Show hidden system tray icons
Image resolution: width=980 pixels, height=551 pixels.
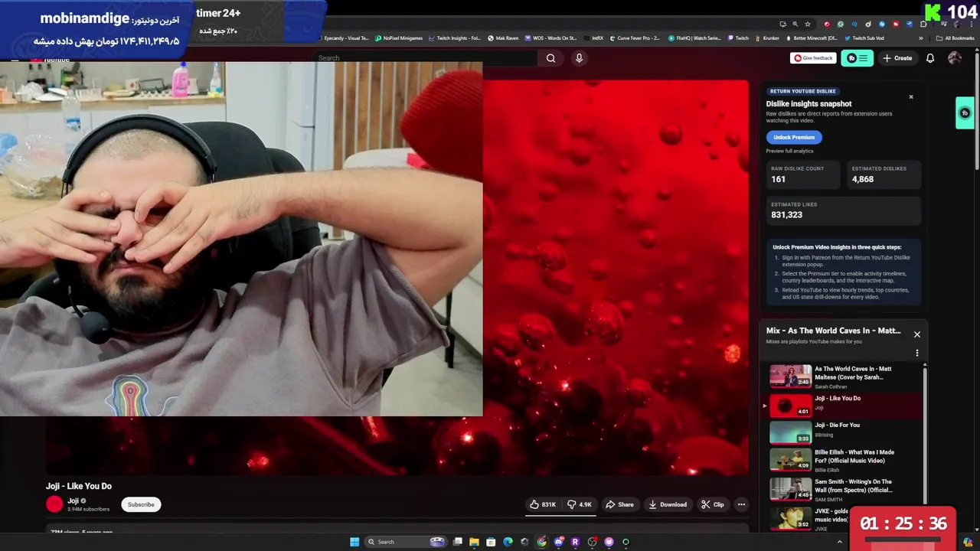[x=840, y=542]
